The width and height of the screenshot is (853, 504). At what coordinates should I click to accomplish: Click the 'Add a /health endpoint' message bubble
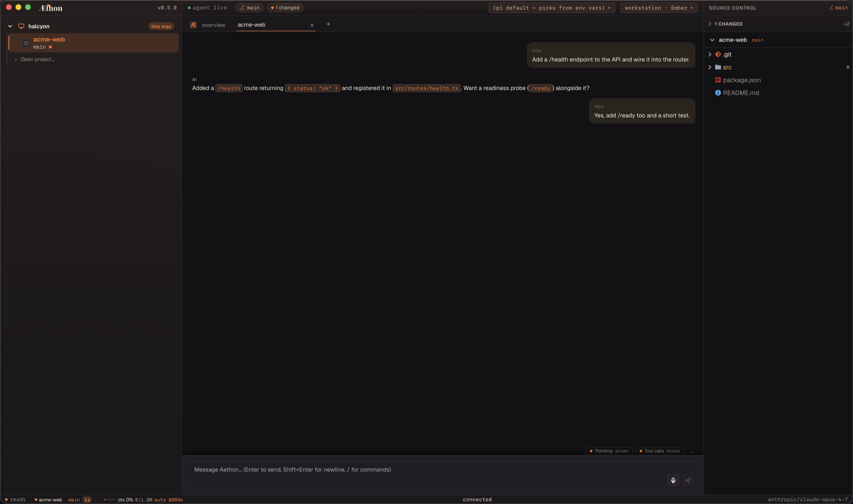(611, 55)
